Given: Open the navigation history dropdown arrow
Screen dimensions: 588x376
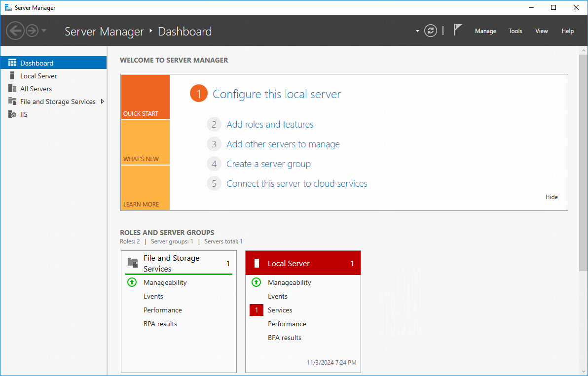Looking at the screenshot, I should click(44, 31).
